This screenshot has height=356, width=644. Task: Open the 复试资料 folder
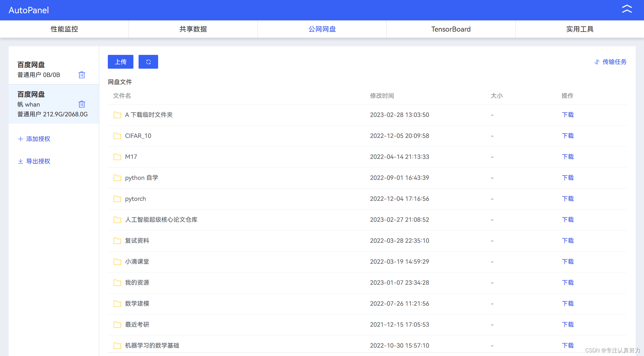(137, 240)
